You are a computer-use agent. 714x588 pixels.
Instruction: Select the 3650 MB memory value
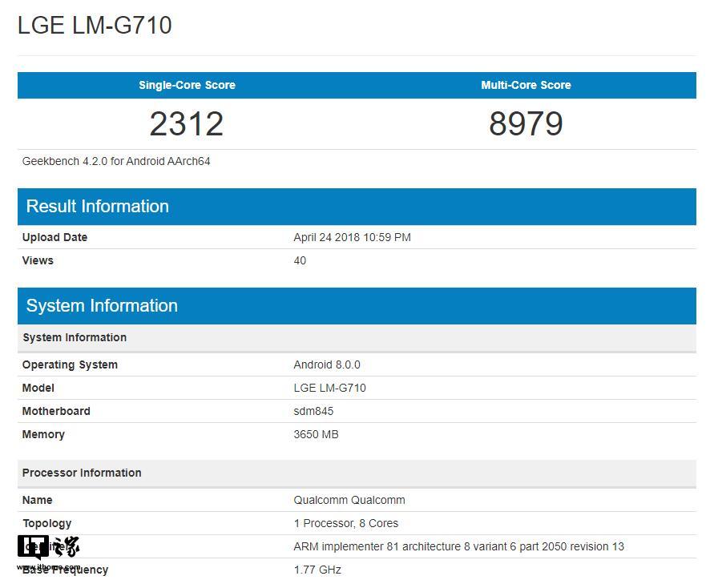(316, 434)
